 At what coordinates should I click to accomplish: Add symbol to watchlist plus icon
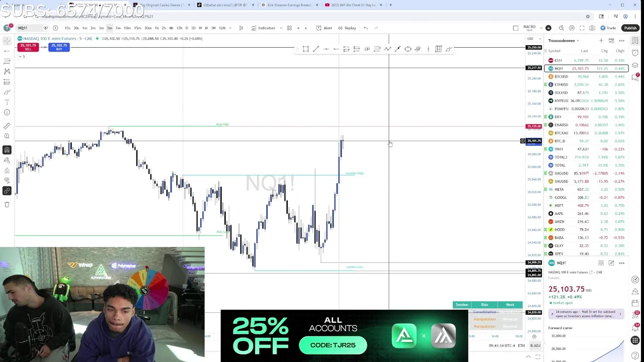pyautogui.click(x=601, y=41)
